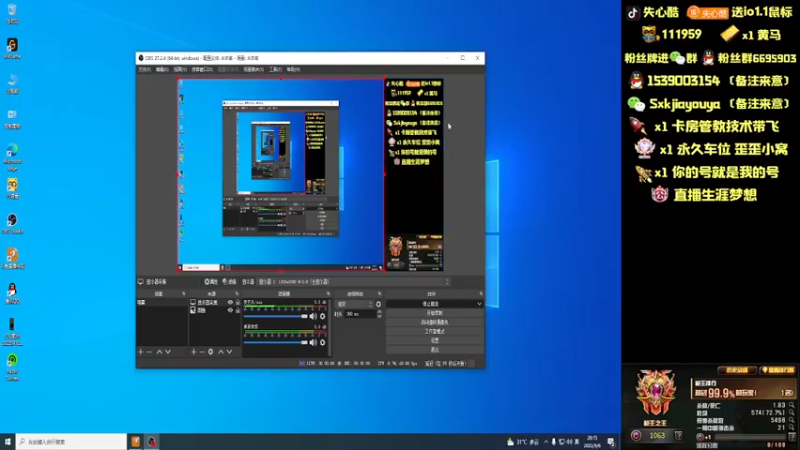Viewport: 800px width, 450px height.
Task: Mute the desktop audio speaker icon
Action: point(313,342)
